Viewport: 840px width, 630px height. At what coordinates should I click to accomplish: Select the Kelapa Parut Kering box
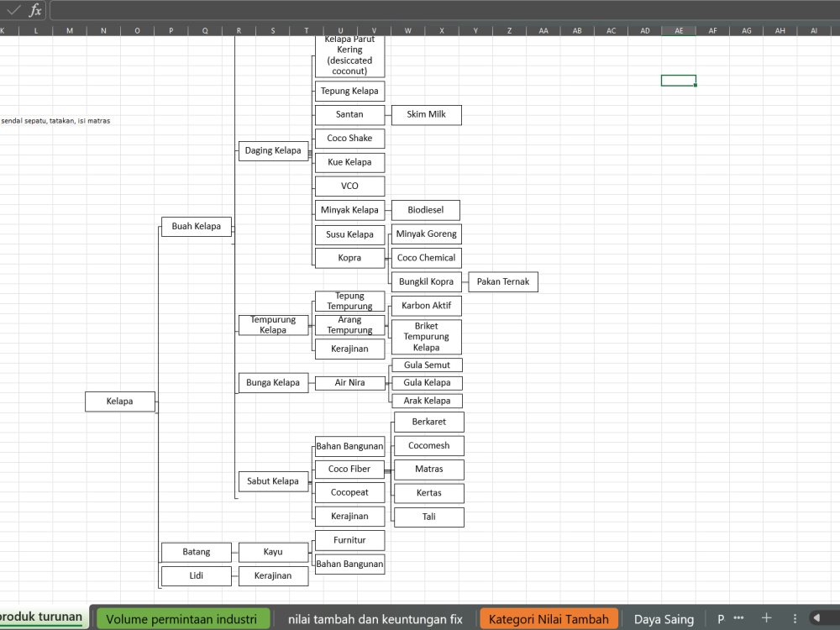[x=349, y=55]
